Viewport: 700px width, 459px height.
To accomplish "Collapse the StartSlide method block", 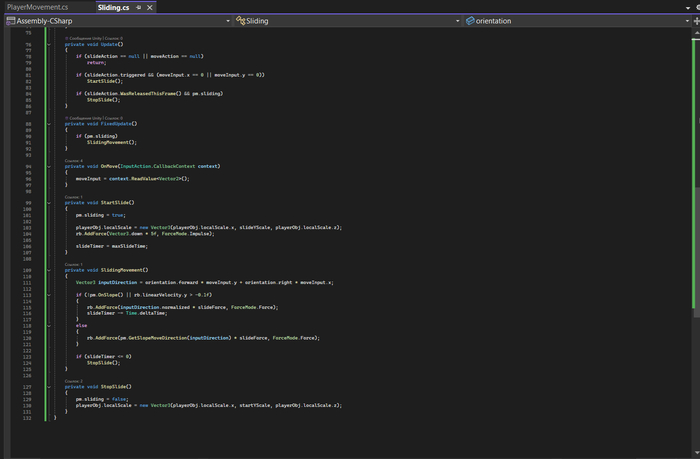I will (48, 203).
